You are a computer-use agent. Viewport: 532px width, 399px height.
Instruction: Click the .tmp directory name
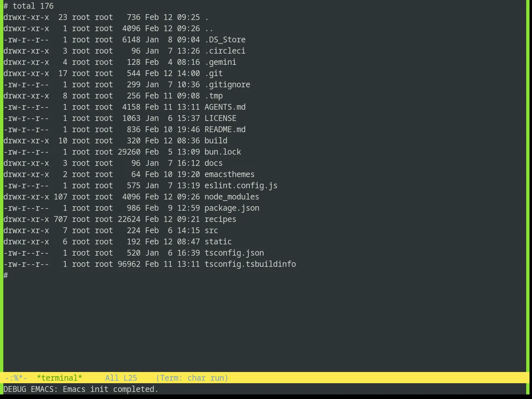click(x=214, y=96)
